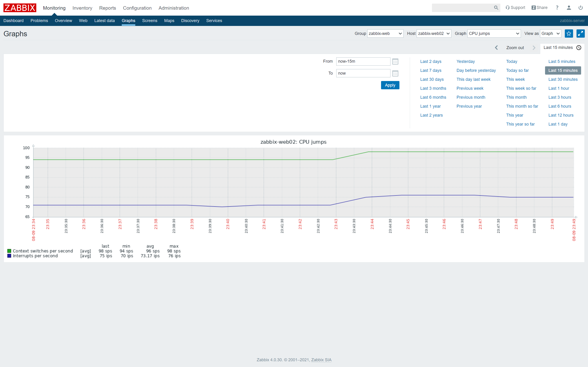Choose Last 7 days range

pos(431,70)
